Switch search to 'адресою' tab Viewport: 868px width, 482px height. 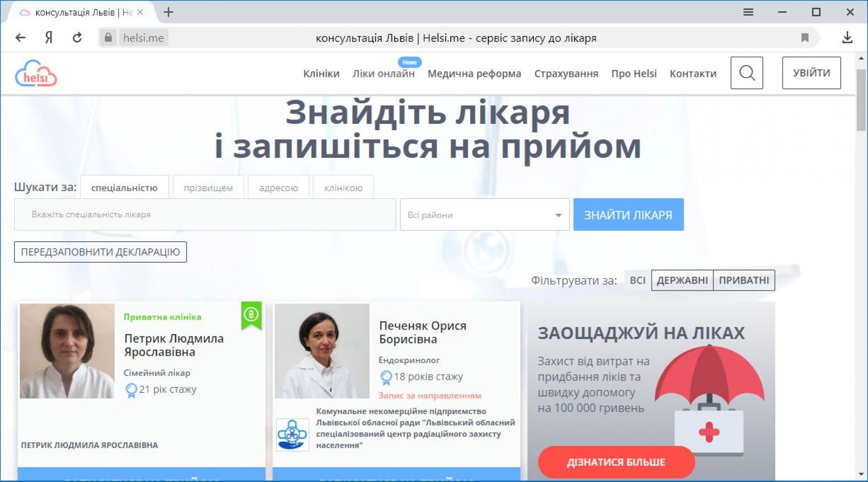coord(278,187)
